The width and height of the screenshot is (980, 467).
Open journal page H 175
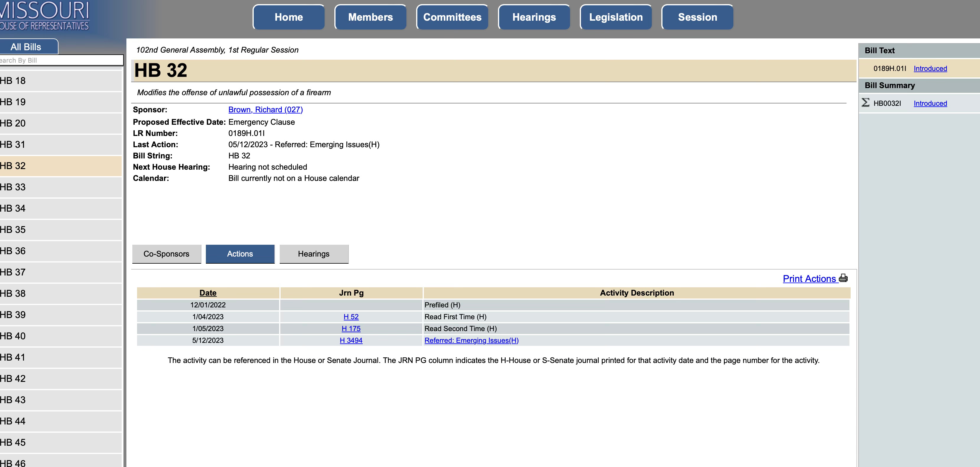pyautogui.click(x=351, y=328)
